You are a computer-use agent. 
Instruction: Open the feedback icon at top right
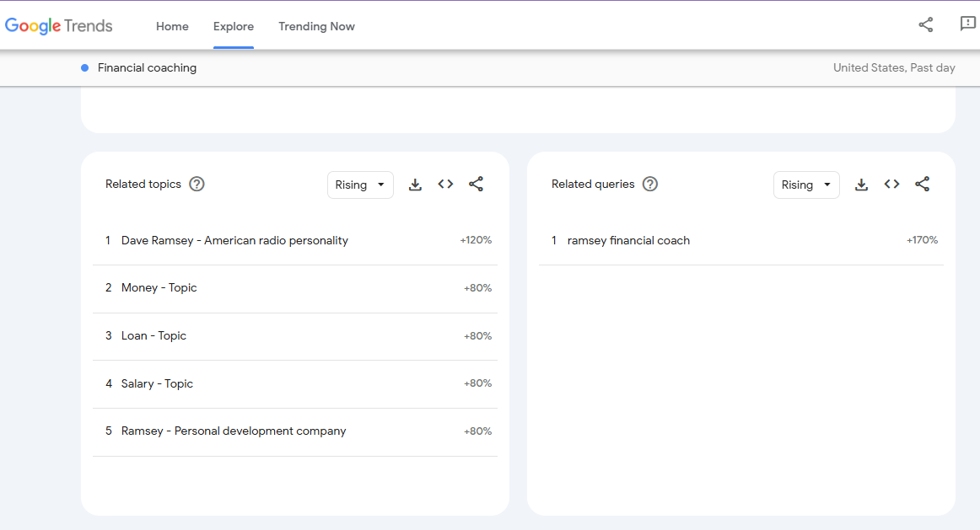tap(967, 24)
